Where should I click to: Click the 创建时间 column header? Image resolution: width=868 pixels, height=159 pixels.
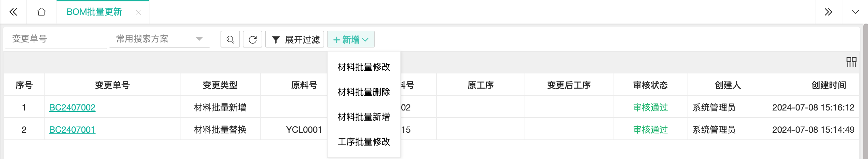[x=828, y=85]
